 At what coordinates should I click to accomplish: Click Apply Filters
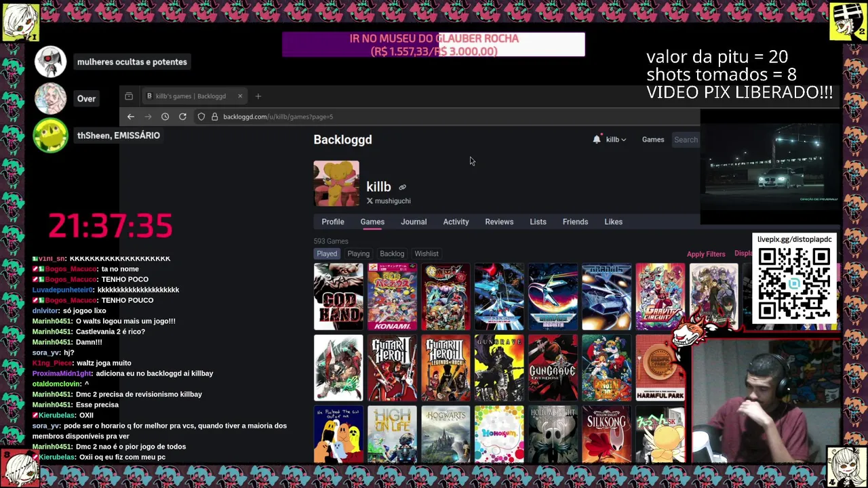(x=706, y=254)
